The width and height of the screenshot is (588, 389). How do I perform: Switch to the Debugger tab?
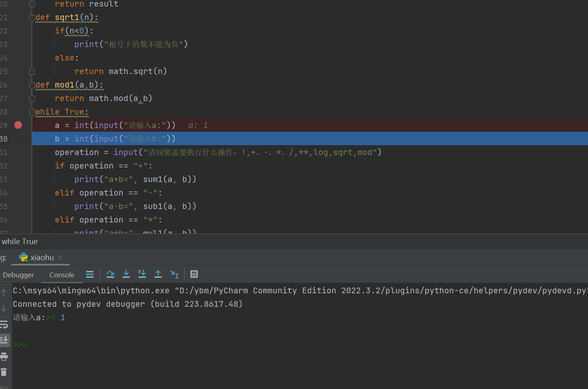point(18,275)
